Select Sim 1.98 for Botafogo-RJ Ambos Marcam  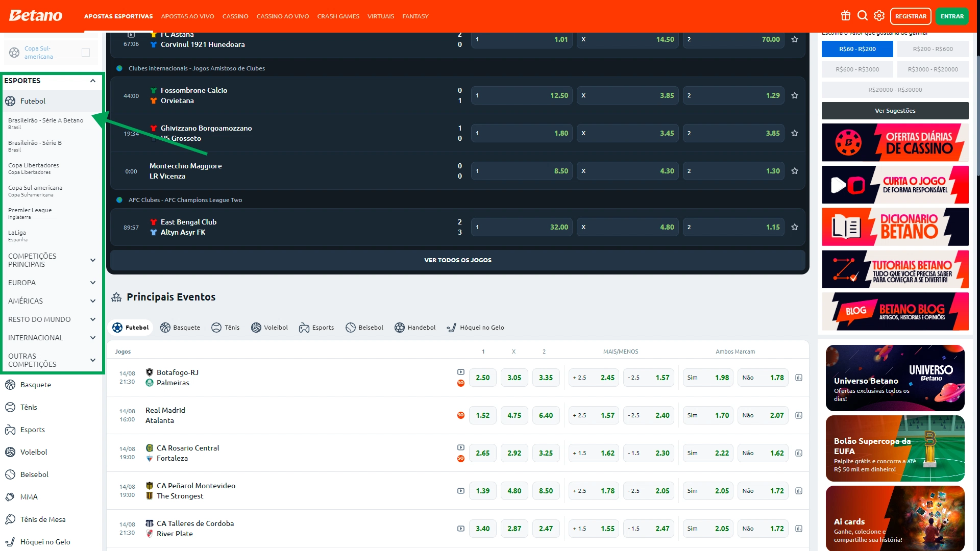click(708, 378)
